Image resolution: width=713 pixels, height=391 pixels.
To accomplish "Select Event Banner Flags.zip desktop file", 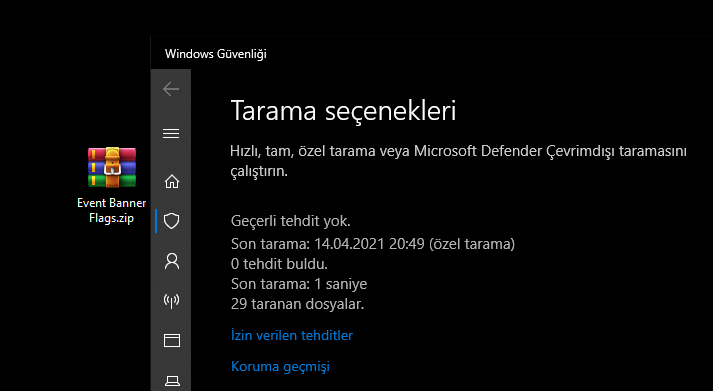I will 111,185.
